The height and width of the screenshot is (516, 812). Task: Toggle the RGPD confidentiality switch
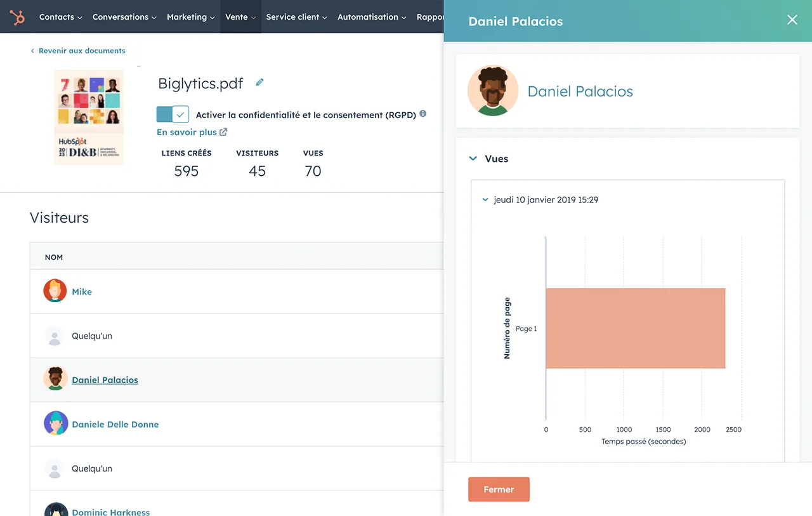click(x=173, y=114)
